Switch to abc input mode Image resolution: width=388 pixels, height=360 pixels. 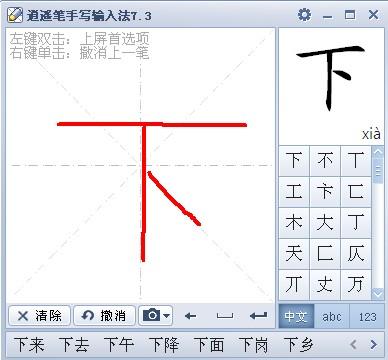point(332,316)
